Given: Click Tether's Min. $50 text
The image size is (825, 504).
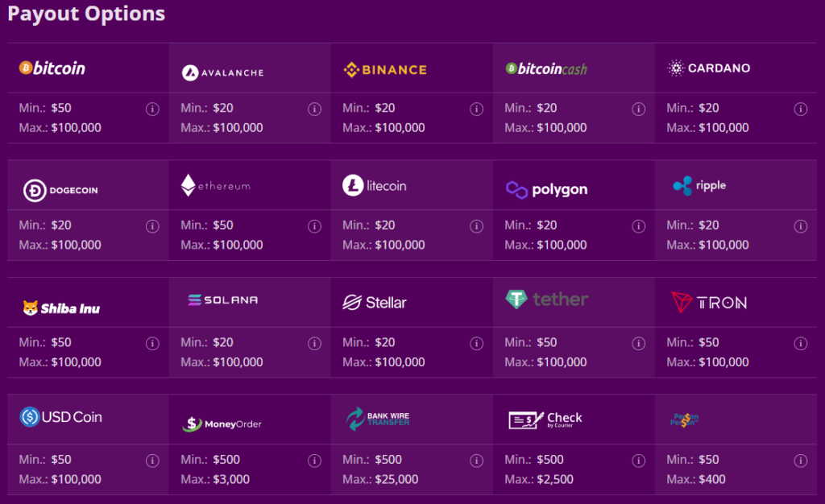Looking at the screenshot, I should (x=531, y=342).
